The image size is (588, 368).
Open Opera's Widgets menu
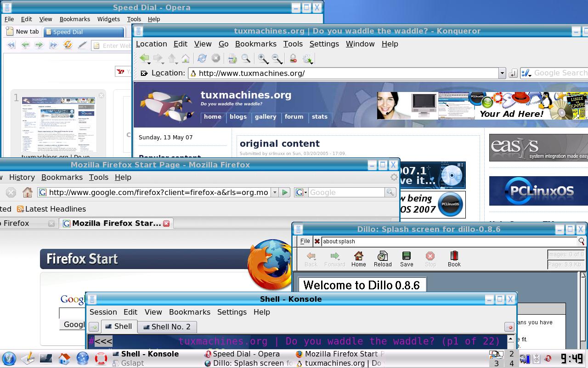click(x=108, y=19)
